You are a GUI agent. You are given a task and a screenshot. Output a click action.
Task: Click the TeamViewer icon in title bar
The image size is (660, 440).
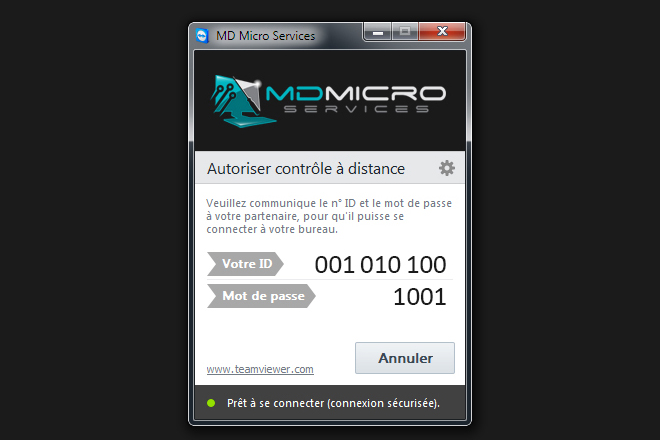point(202,36)
